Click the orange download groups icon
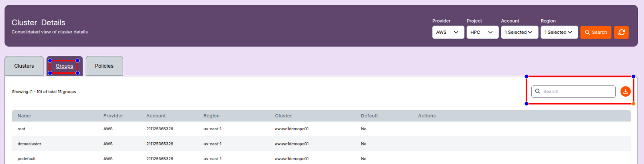644x164 pixels. point(625,92)
